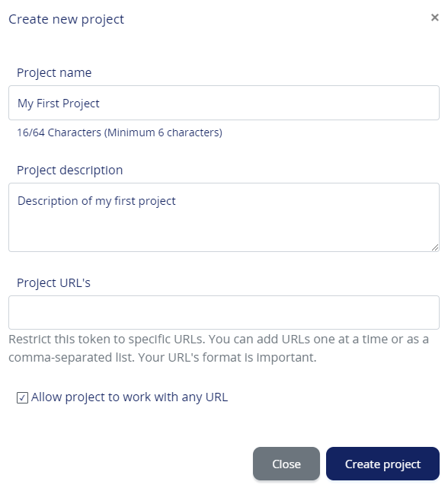
Task: Place cursor in 'Description of my first project' text
Action: [97, 201]
